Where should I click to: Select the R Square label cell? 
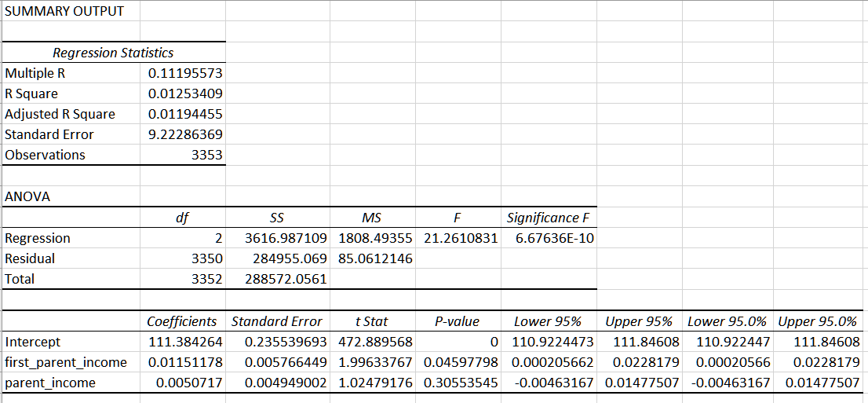click(71, 93)
